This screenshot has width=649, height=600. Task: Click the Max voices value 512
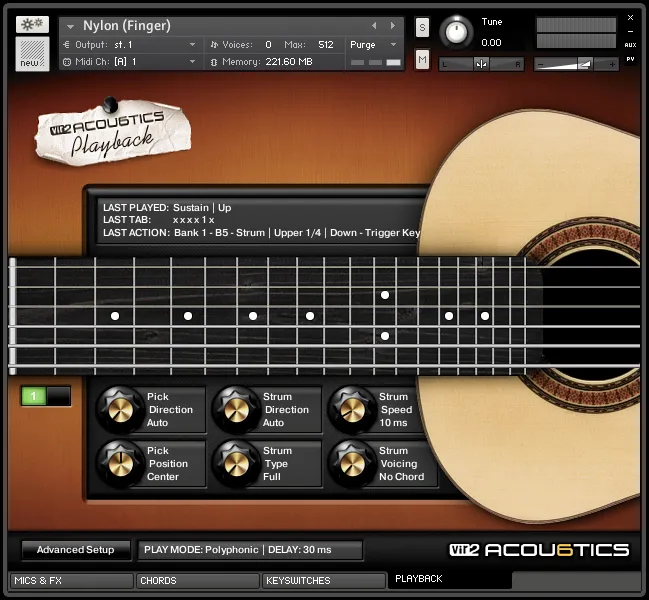(326, 45)
